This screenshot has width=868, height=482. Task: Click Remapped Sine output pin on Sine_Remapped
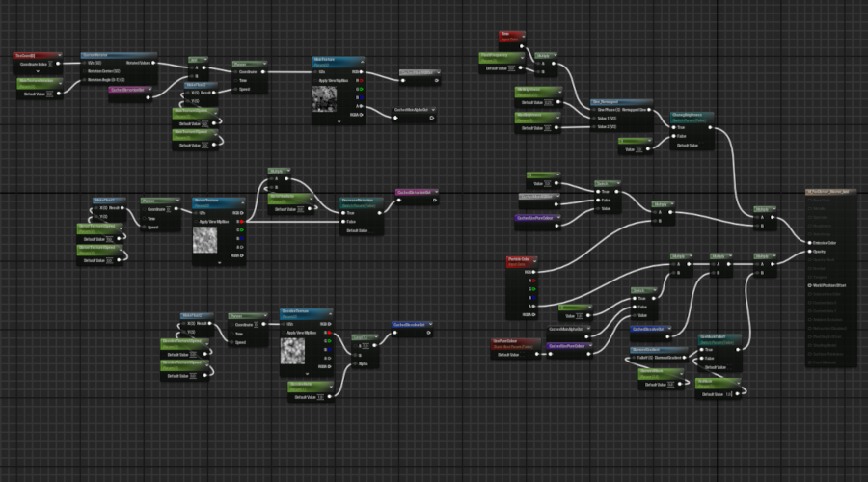650,110
